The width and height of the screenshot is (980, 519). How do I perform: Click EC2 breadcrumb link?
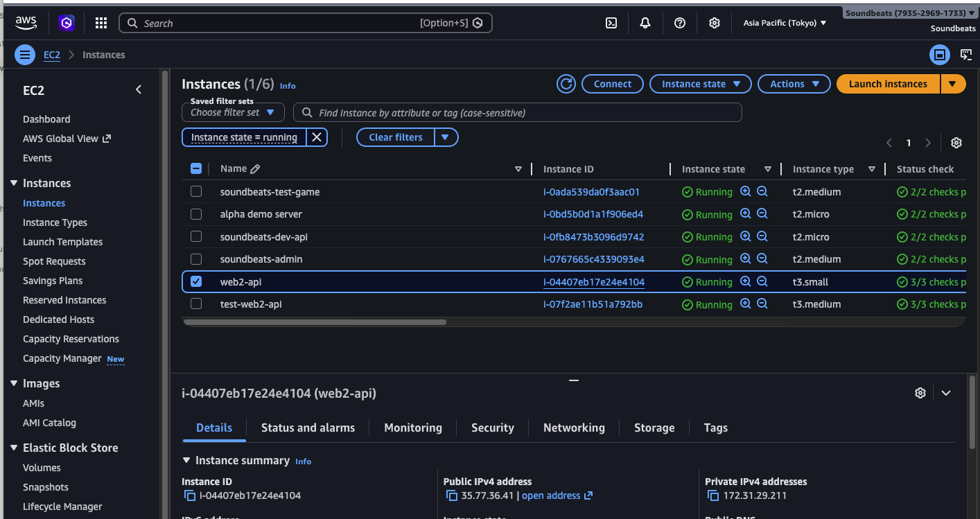[52, 55]
